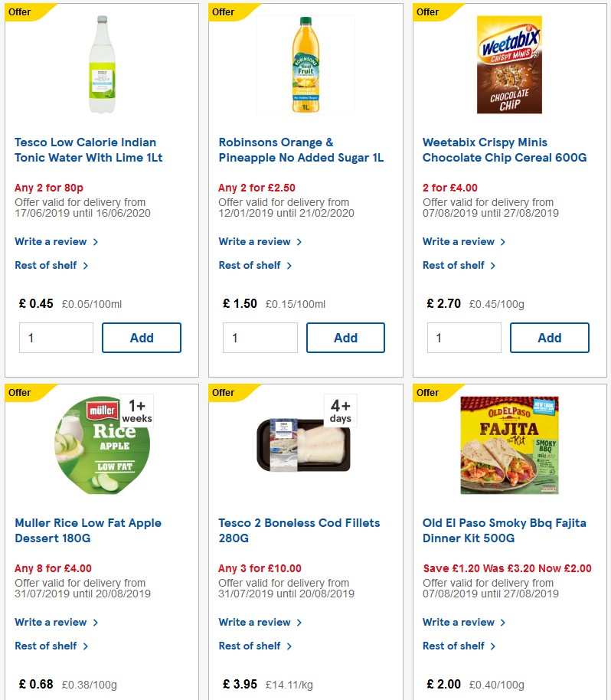The width and height of the screenshot is (611, 700).
Task: Add Tesco Low Calorie Indian Tonic Water to basket
Action: tap(141, 337)
